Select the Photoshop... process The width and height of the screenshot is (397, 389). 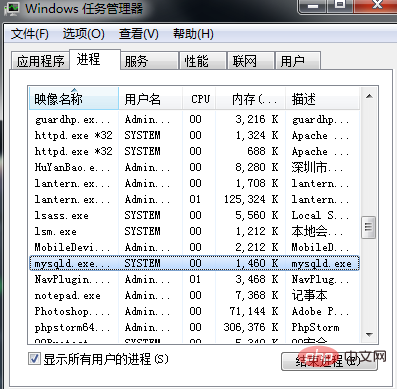[x=194, y=311]
